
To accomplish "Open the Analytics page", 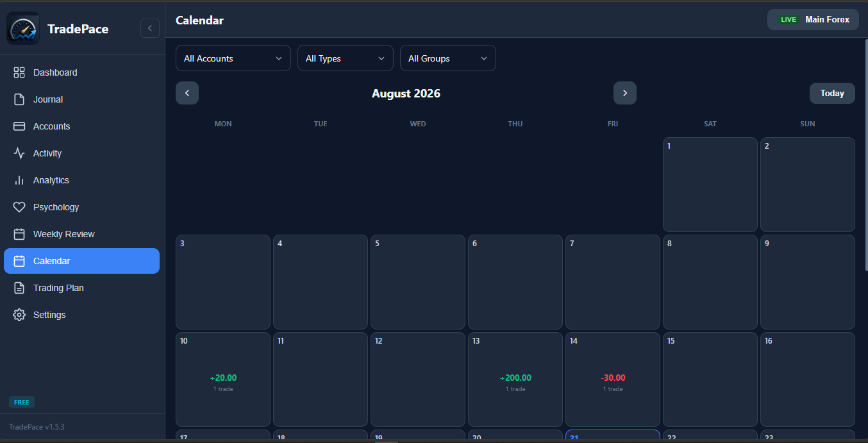I will point(81,180).
